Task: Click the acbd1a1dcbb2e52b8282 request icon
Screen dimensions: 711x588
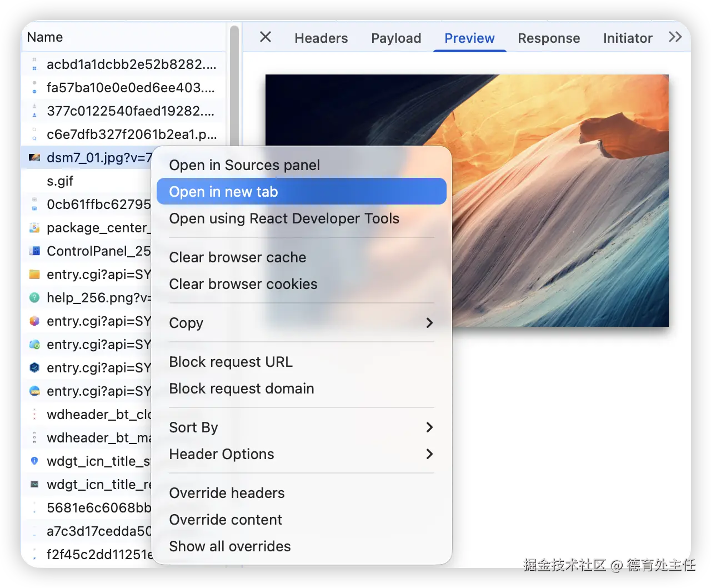Action: coord(34,64)
